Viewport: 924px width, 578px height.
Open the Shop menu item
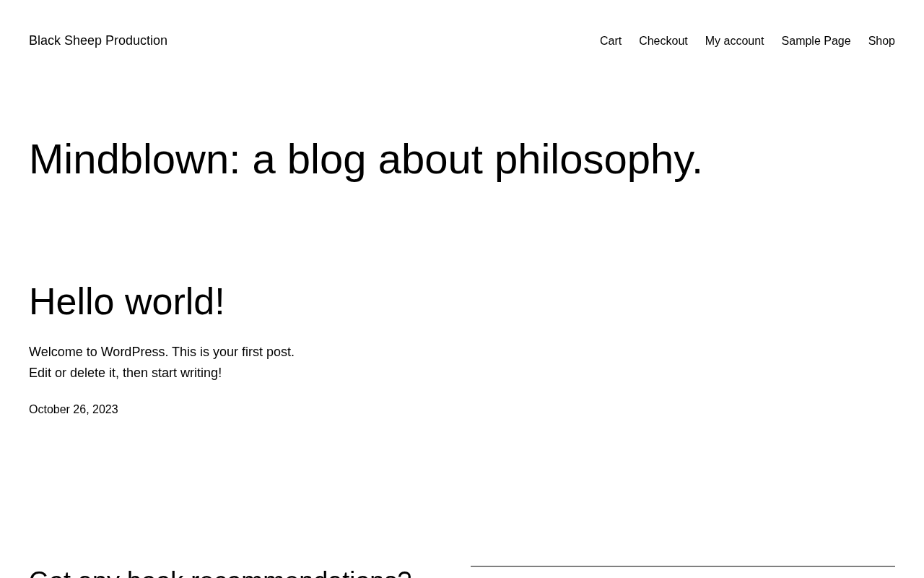click(x=881, y=40)
